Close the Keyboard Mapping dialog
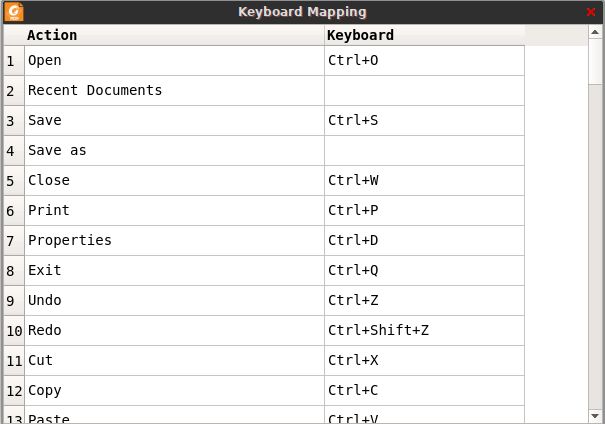This screenshot has width=605, height=424. 590,12
